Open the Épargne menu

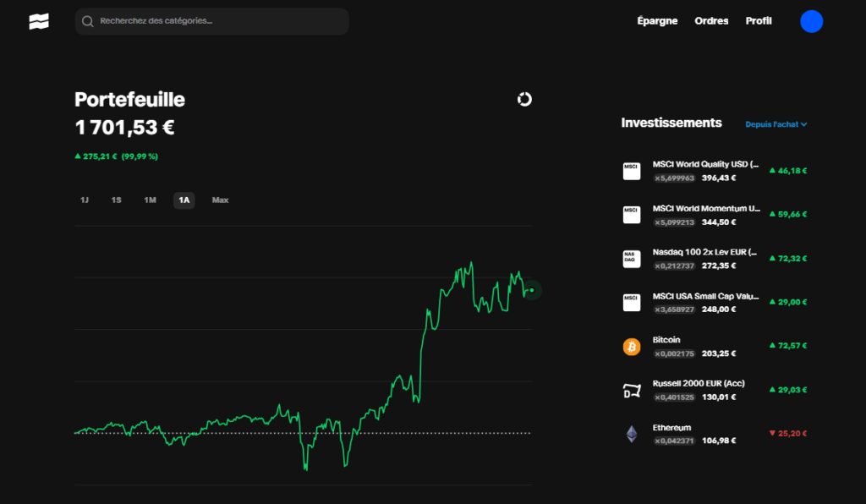click(x=657, y=20)
